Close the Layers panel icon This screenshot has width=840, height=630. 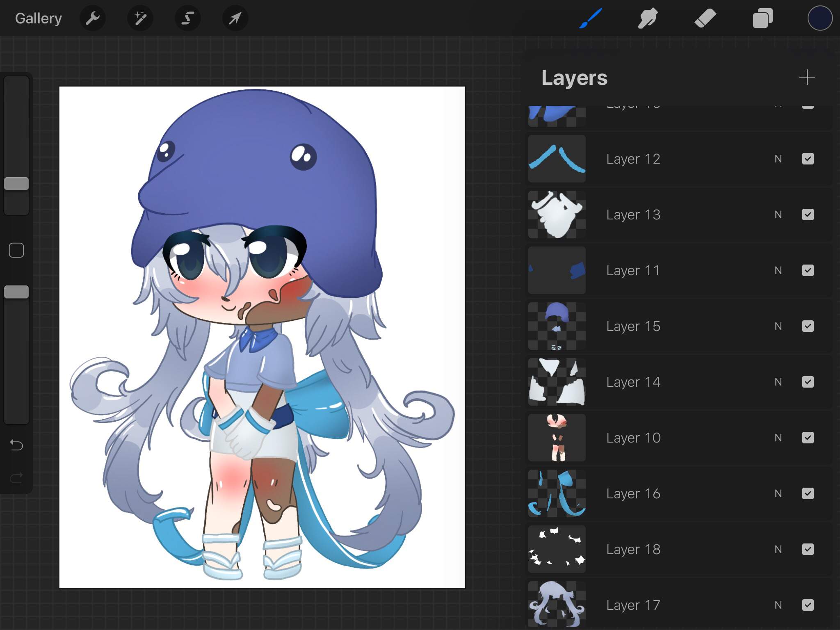763,18
